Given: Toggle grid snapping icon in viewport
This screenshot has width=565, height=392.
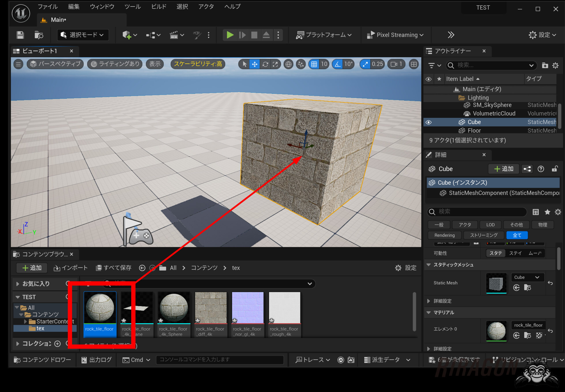Looking at the screenshot, I should point(314,64).
